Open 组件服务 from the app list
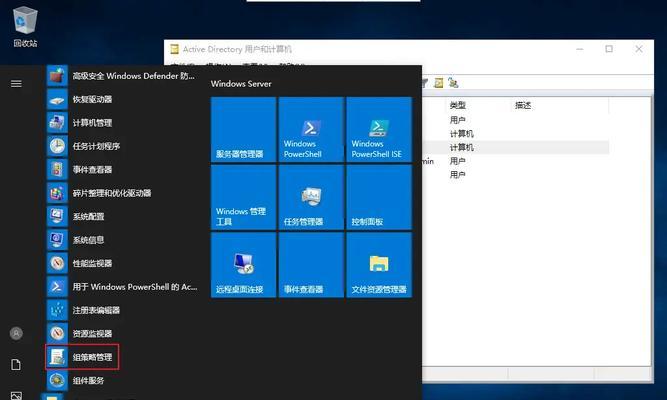 tap(122, 380)
